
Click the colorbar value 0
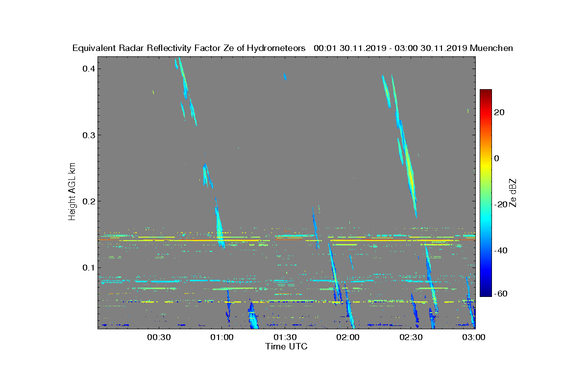(x=497, y=158)
